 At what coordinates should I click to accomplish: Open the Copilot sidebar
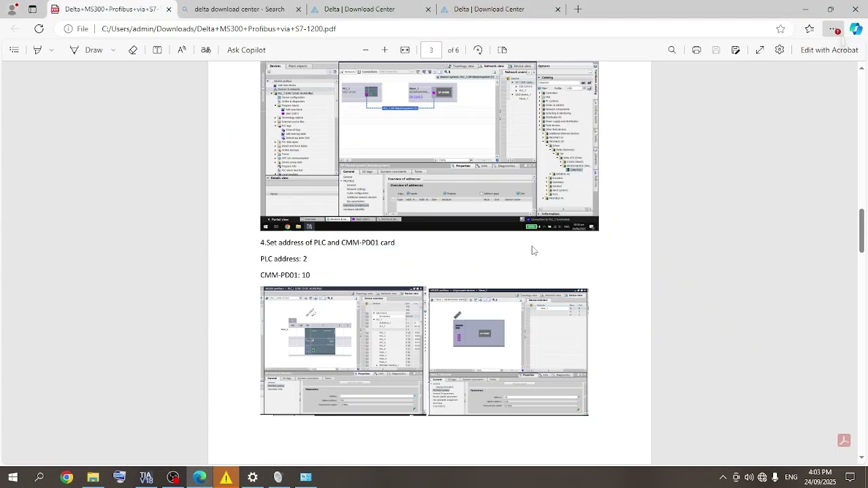pyautogui.click(x=856, y=28)
